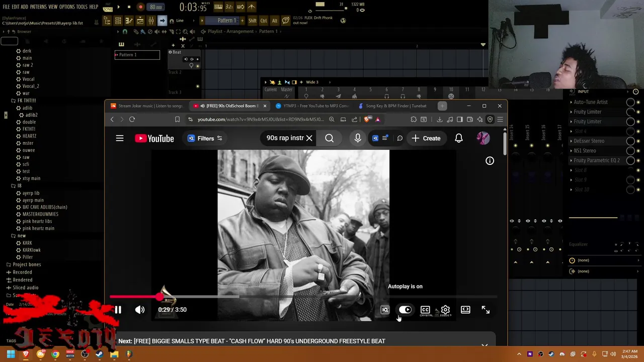Select the Vvocal preset in browser
644x362 pixels.
(28, 79)
